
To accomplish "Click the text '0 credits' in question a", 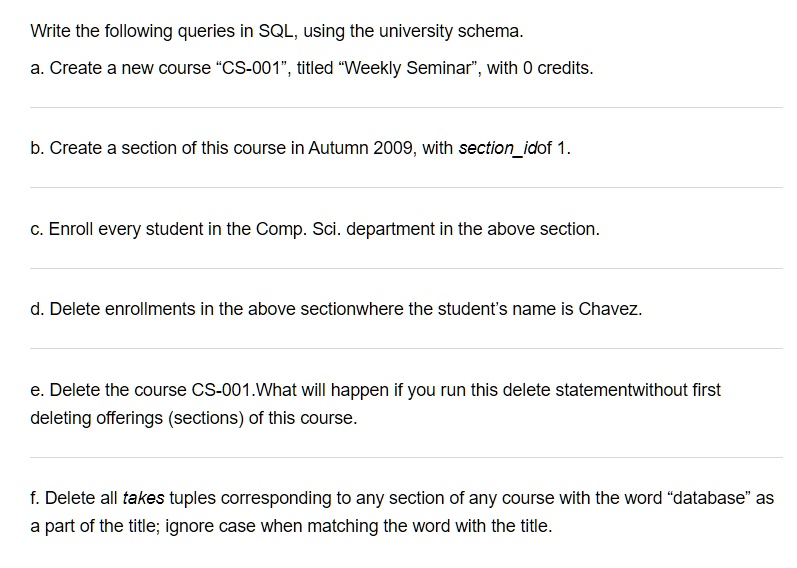I will 558,68.
